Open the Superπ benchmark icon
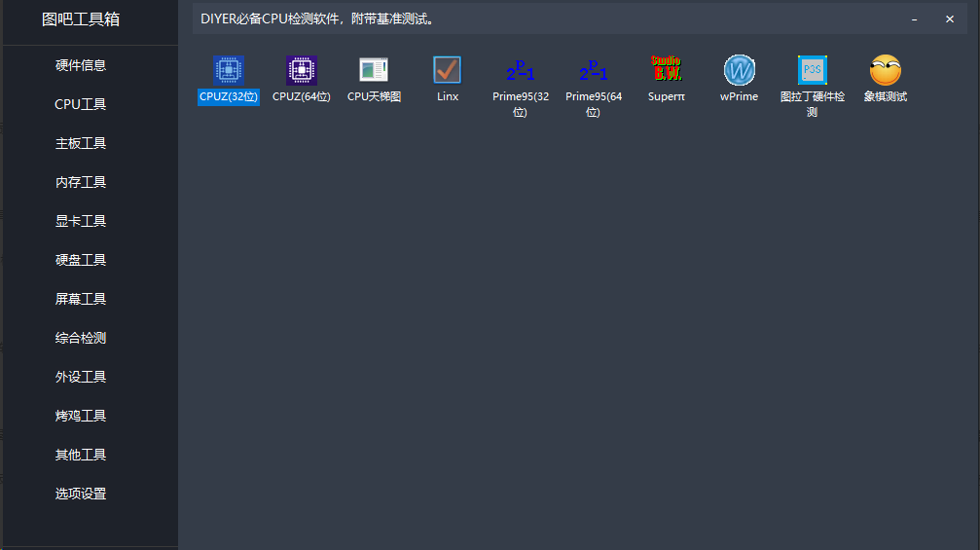Screen dimensions: 980x550 667,71
